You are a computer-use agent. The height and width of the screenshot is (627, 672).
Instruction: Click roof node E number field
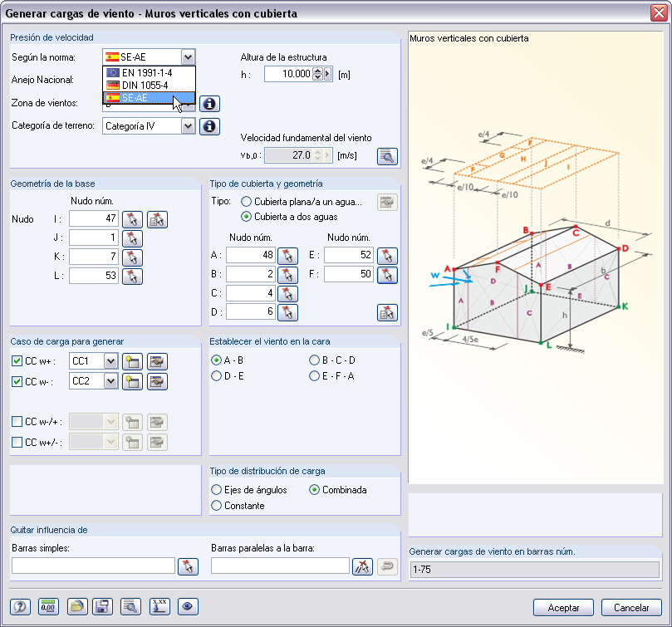click(349, 255)
